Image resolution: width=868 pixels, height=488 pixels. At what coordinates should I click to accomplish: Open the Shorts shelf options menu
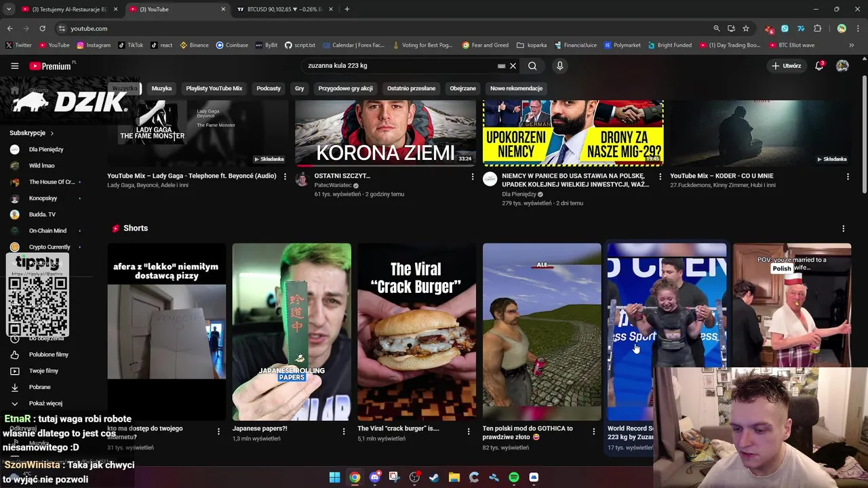tap(843, 228)
